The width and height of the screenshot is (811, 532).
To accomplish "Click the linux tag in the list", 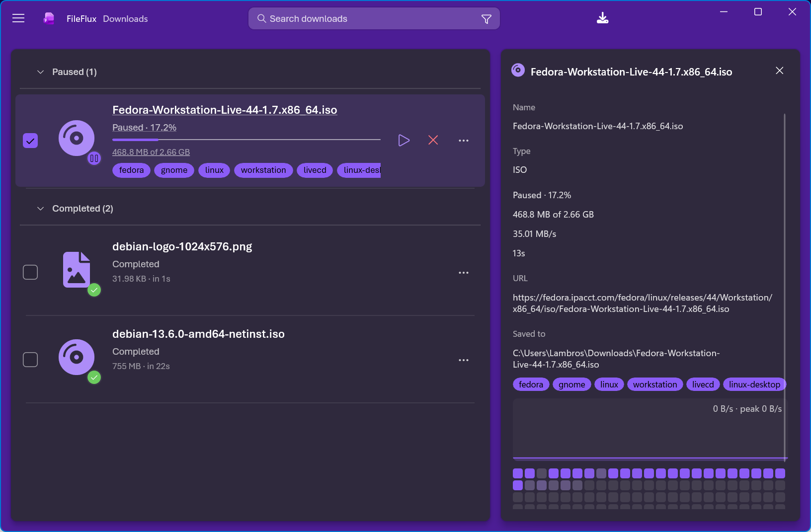I will click(214, 170).
